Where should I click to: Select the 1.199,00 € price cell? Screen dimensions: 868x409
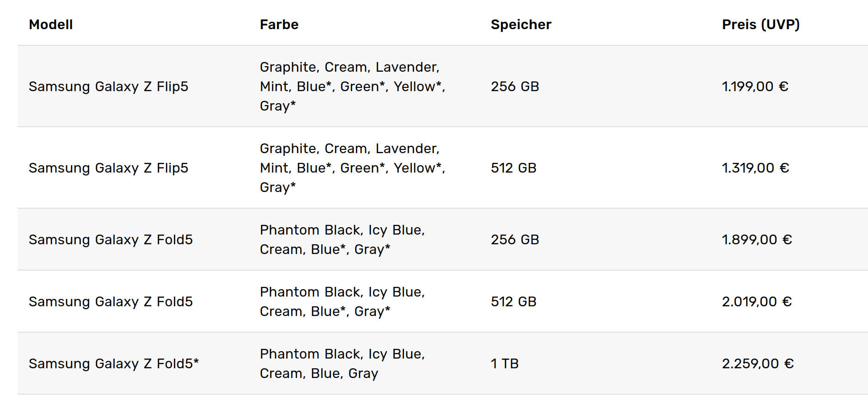(755, 87)
